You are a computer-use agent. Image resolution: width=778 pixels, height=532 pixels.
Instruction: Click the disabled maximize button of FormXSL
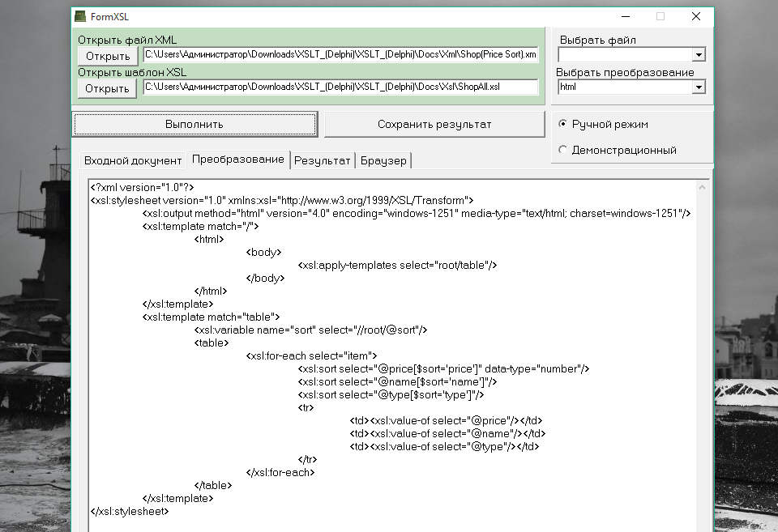click(660, 16)
